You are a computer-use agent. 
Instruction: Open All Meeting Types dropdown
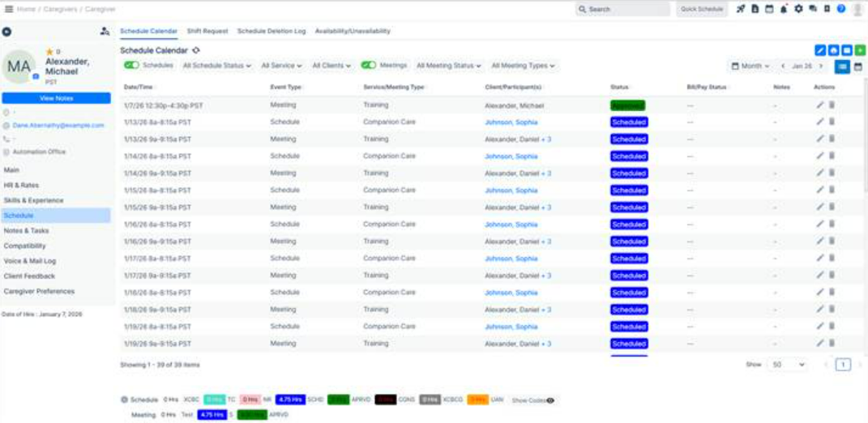point(523,66)
